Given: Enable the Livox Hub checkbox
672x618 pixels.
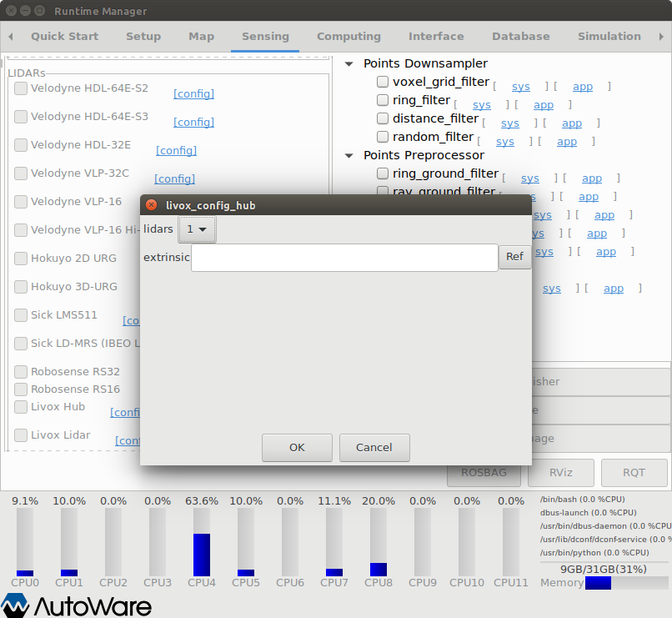Looking at the screenshot, I should coord(21,407).
